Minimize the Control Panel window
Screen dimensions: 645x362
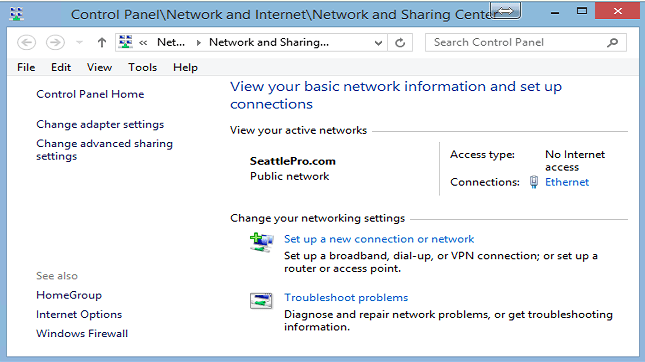[555, 12]
